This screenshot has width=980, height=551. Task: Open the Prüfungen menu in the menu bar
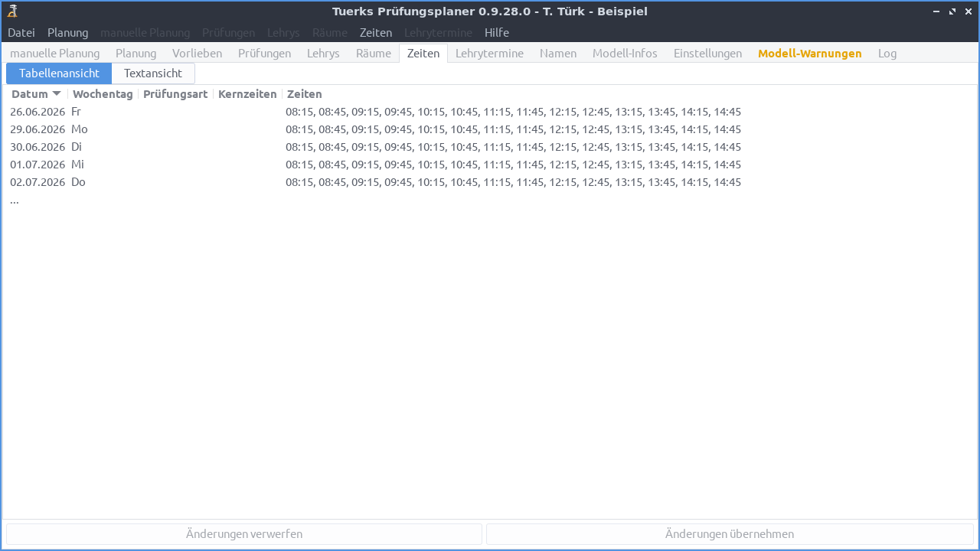pyautogui.click(x=228, y=33)
